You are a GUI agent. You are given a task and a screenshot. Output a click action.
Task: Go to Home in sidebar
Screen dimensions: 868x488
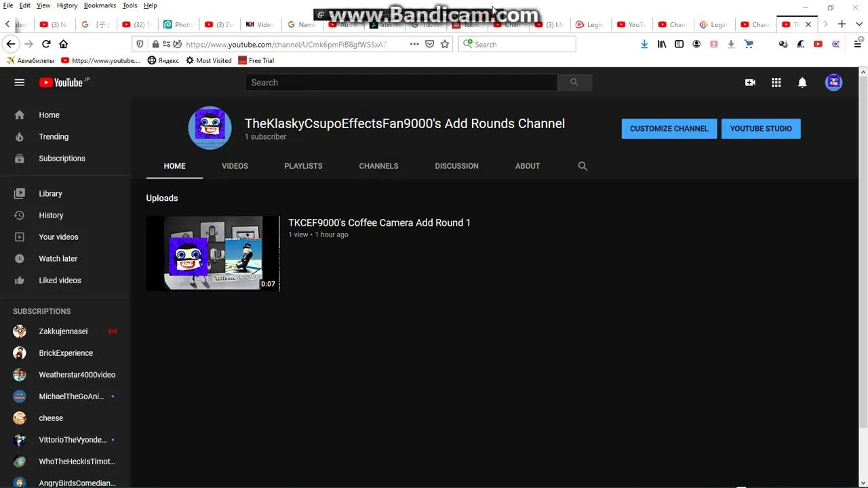[x=65, y=115]
